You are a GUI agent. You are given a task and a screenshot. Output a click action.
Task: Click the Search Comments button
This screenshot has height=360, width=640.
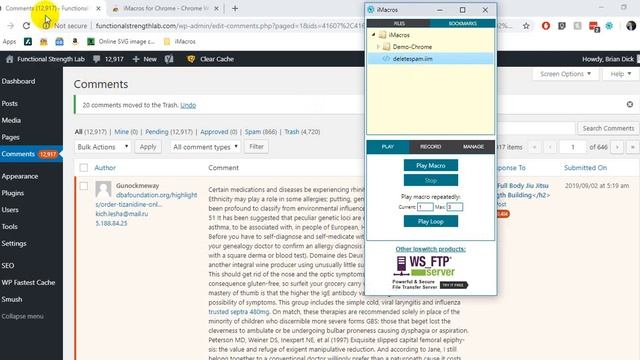(x=608, y=128)
